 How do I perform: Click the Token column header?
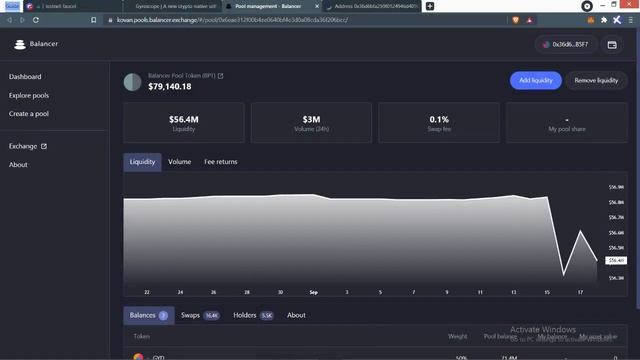click(x=142, y=337)
